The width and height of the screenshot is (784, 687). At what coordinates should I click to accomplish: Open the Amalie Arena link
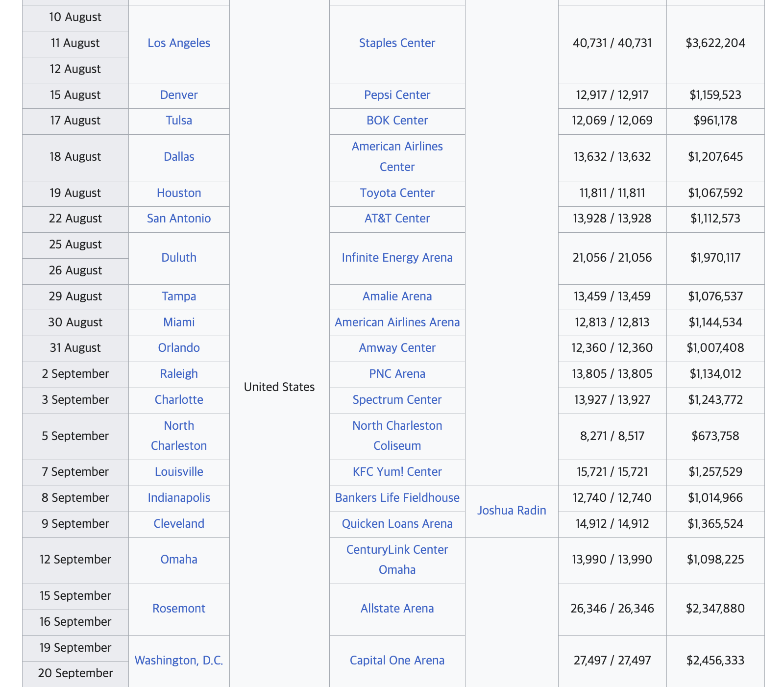[397, 296]
